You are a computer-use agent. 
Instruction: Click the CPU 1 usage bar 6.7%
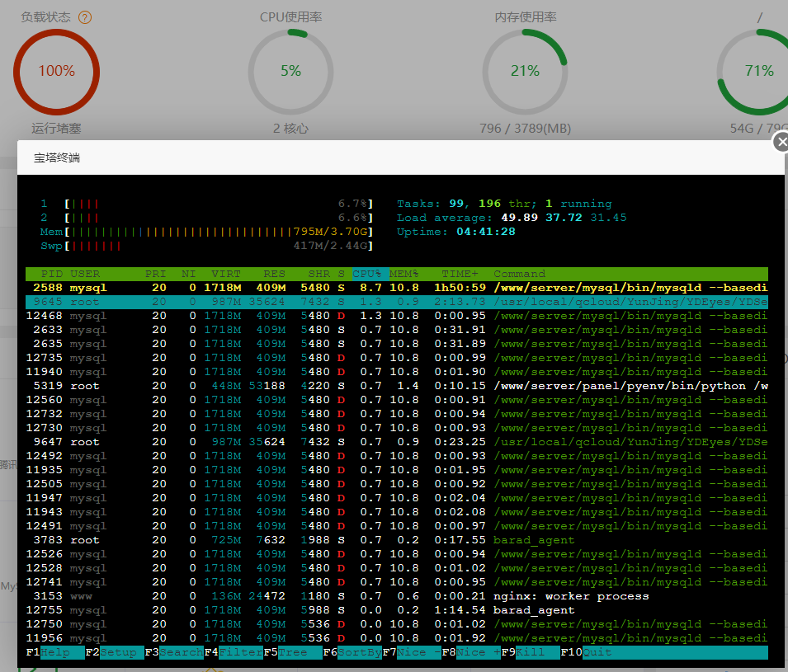[206, 204]
